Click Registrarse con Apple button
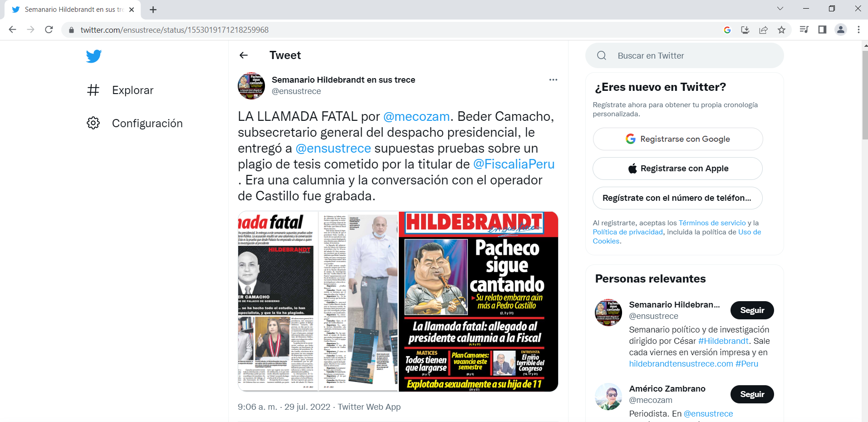 (x=678, y=169)
